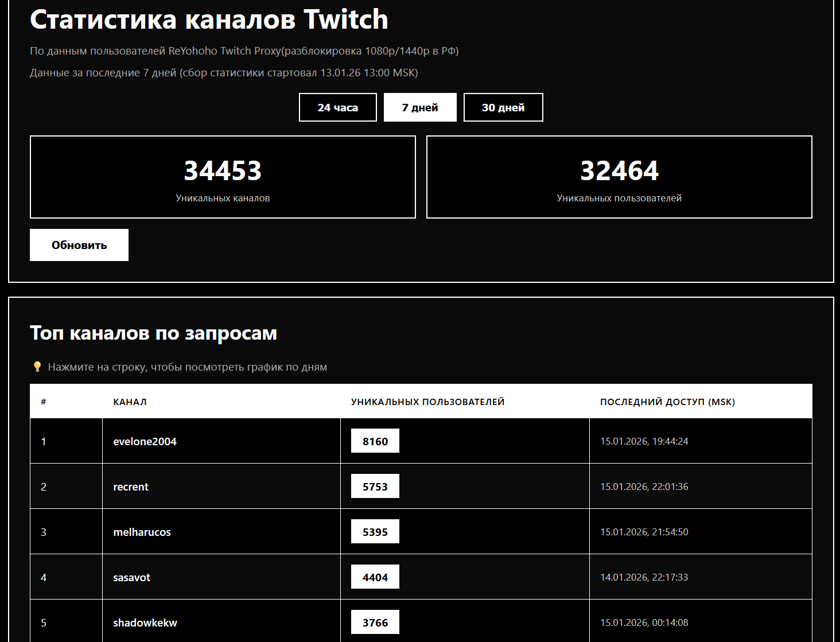Open the evelone2004 channel row
This screenshot has height=642, width=840.
(421, 441)
